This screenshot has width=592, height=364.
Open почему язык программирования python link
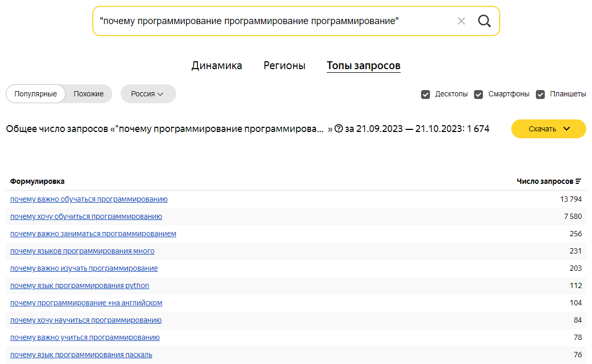pos(80,285)
